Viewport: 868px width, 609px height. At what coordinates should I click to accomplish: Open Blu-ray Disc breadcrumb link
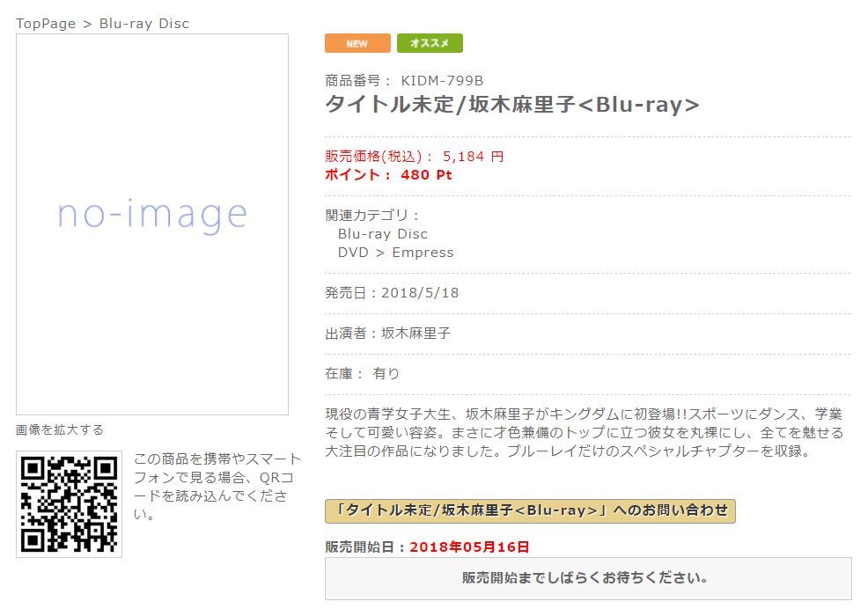143,23
